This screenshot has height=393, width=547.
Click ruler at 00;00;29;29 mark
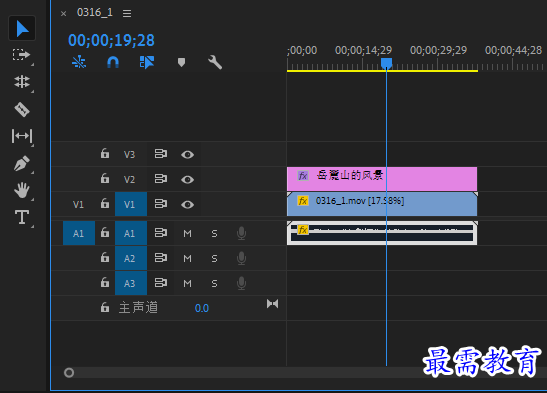[x=438, y=51]
